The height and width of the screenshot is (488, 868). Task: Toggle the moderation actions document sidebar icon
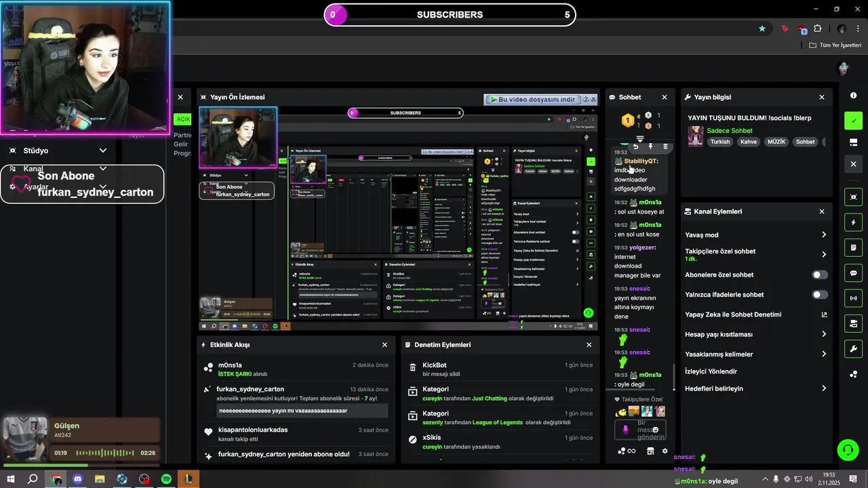[x=853, y=248]
